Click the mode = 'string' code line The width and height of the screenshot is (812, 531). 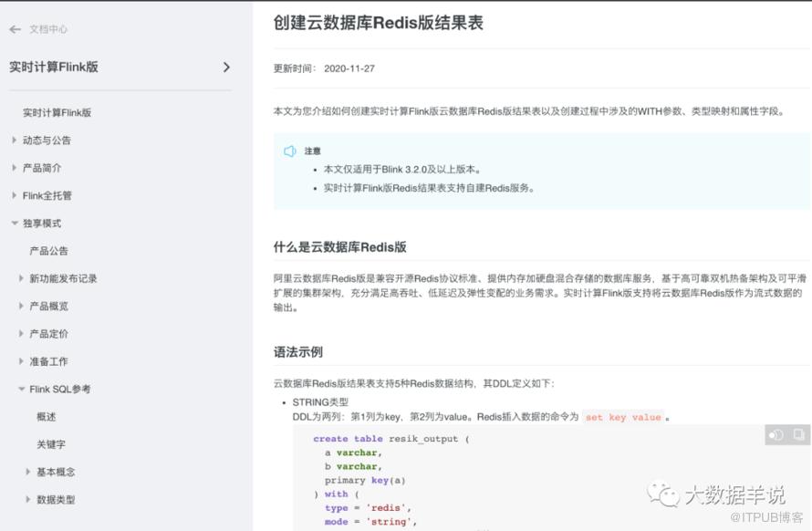point(370,522)
